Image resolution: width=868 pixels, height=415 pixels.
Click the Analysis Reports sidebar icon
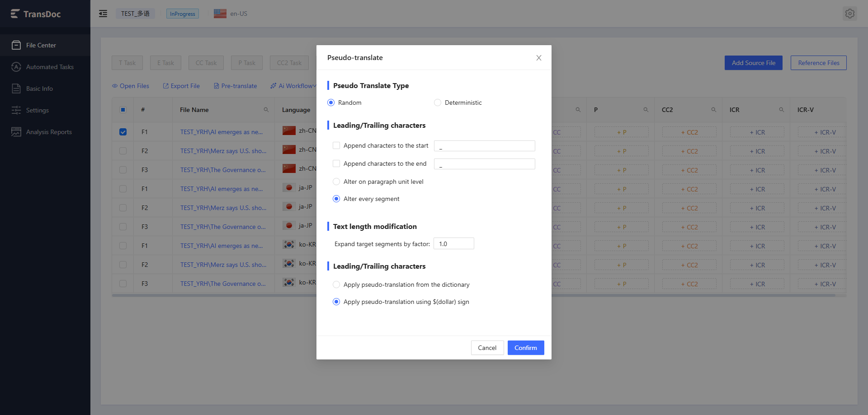pyautogui.click(x=16, y=132)
